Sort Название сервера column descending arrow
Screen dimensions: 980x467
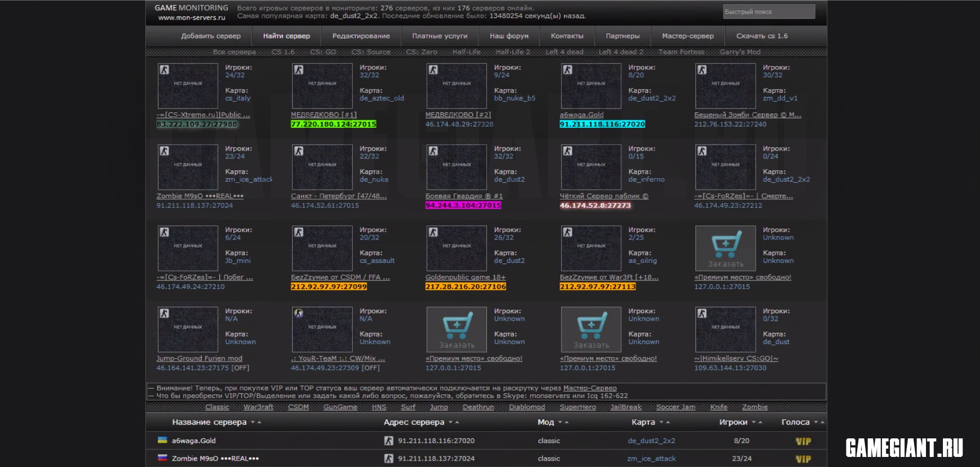pos(253,422)
